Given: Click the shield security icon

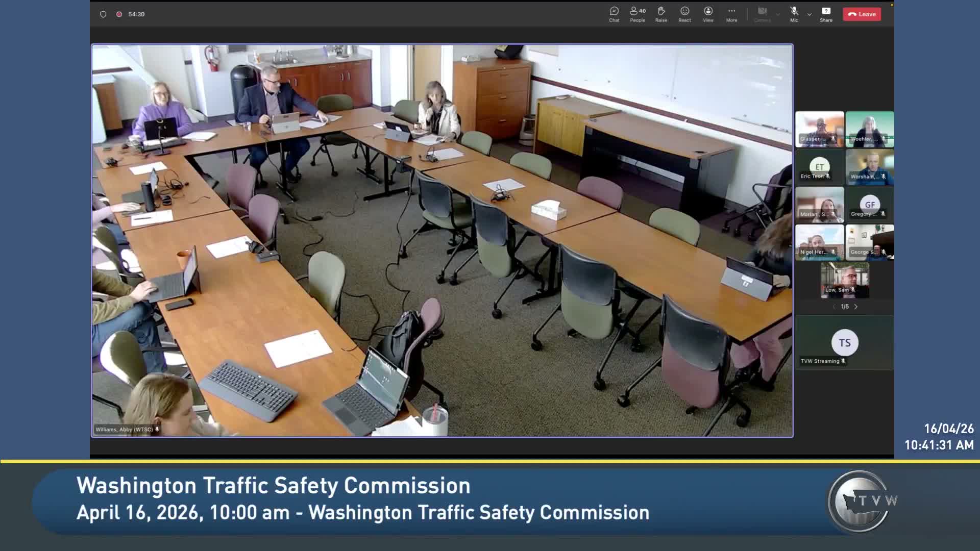Looking at the screenshot, I should pyautogui.click(x=103, y=14).
